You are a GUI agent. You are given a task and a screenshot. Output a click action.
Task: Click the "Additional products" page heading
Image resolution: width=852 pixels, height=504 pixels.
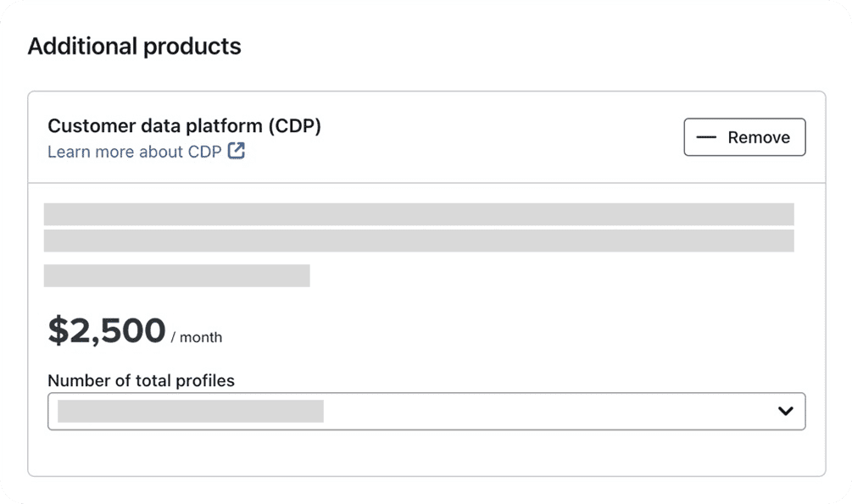(x=135, y=46)
